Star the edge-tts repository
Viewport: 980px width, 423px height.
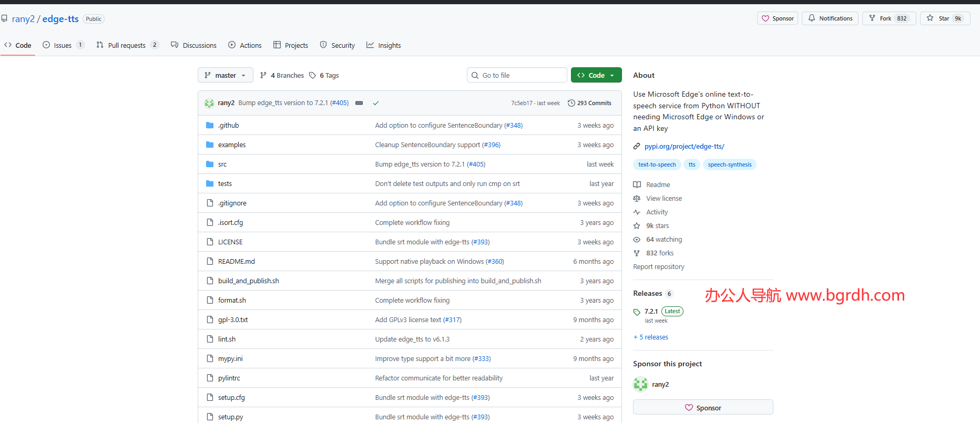[x=939, y=18]
